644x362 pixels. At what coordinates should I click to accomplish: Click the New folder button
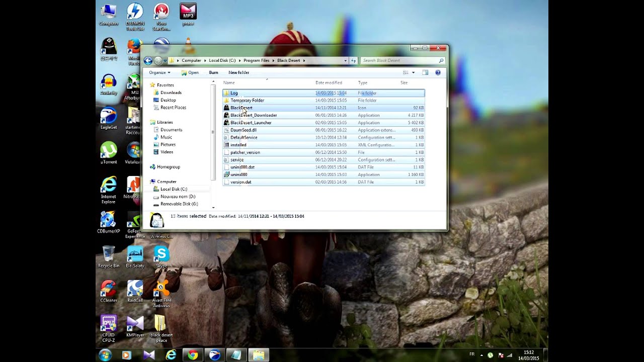238,72
